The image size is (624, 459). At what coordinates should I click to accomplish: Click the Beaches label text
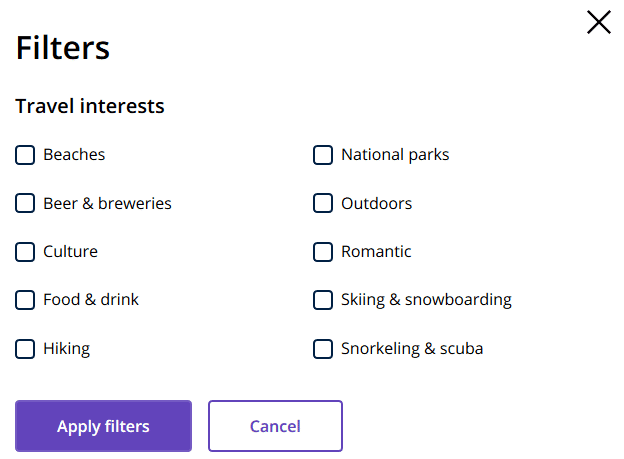74,154
